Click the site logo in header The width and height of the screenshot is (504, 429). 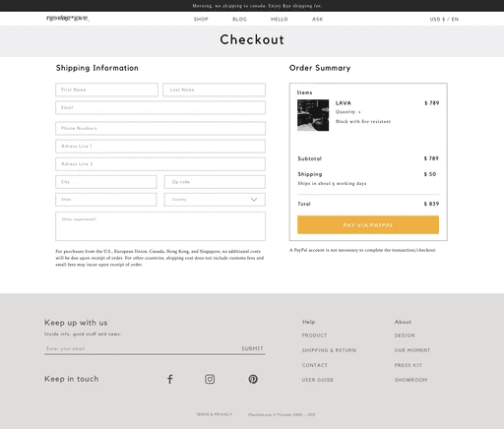point(68,19)
